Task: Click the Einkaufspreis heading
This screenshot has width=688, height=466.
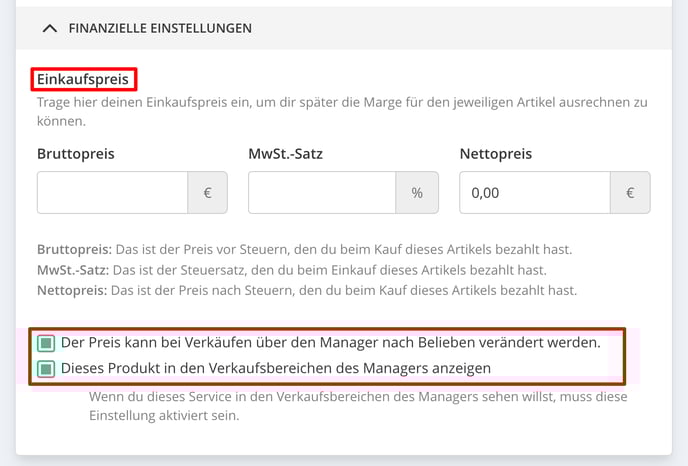Action: coord(83,79)
